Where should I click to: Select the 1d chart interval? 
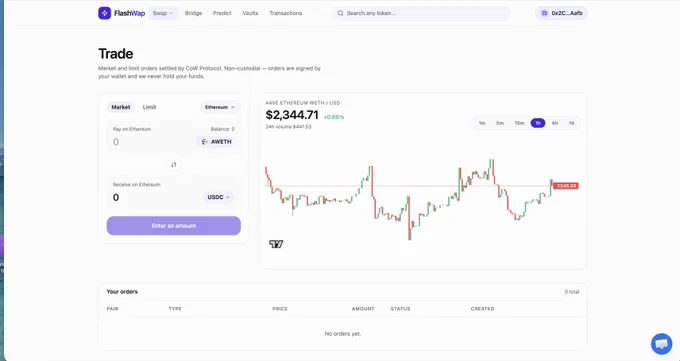coord(572,123)
